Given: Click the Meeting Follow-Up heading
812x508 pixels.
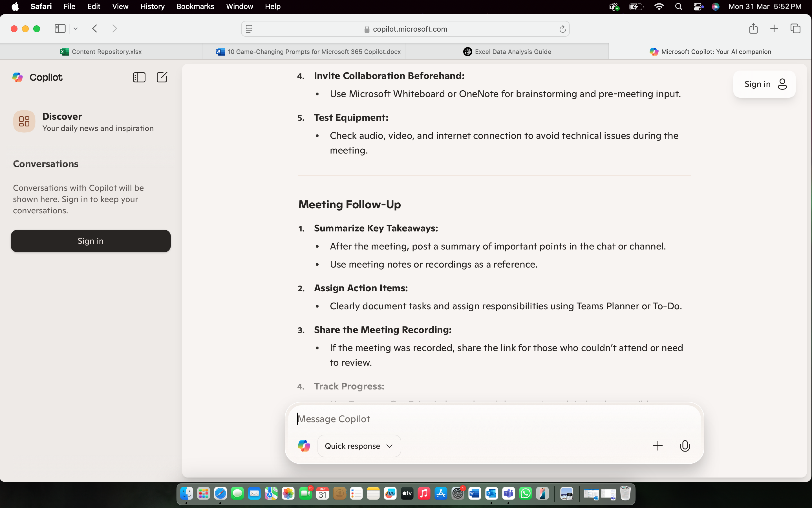Looking at the screenshot, I should (x=349, y=204).
